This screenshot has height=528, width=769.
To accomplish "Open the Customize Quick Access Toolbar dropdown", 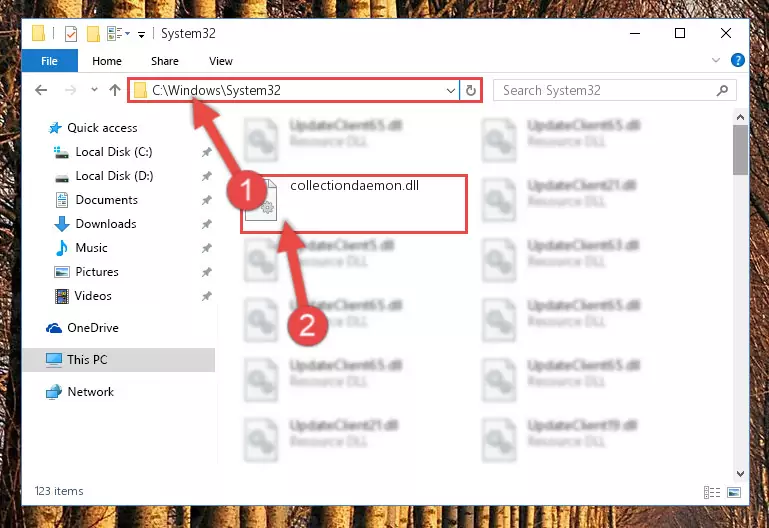I will (x=141, y=34).
